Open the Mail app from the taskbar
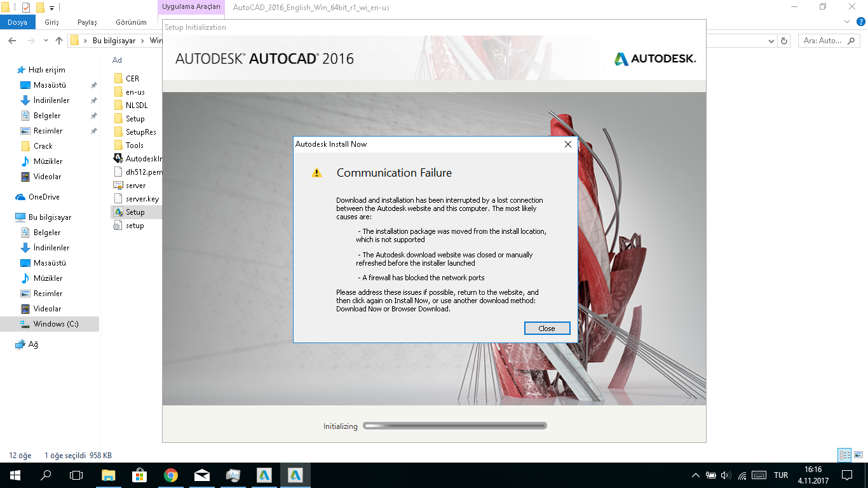 tap(202, 475)
